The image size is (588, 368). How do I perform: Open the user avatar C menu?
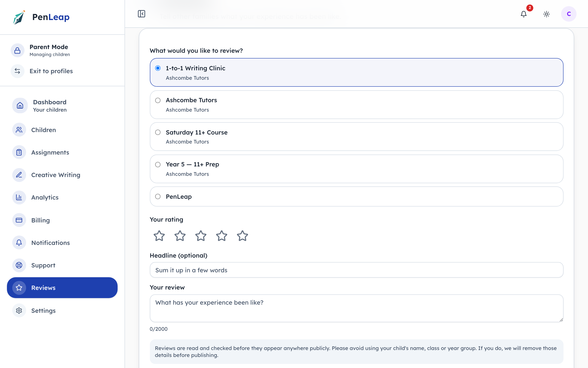click(x=569, y=14)
